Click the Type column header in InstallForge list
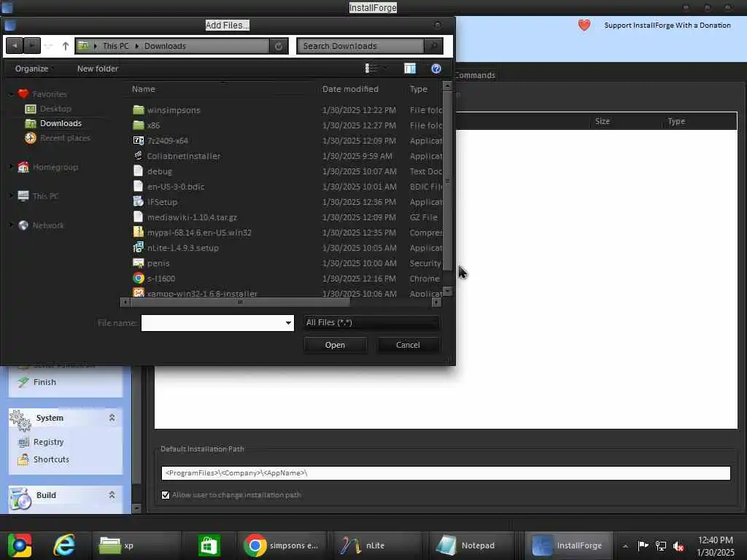 [676, 121]
